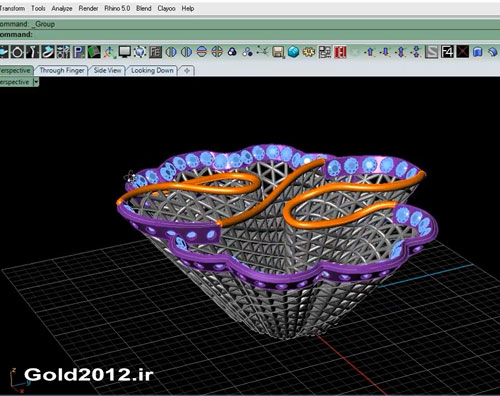Image resolution: width=500 pixels, height=396 pixels.
Task: Click in the Command input line
Action: tap(250, 35)
